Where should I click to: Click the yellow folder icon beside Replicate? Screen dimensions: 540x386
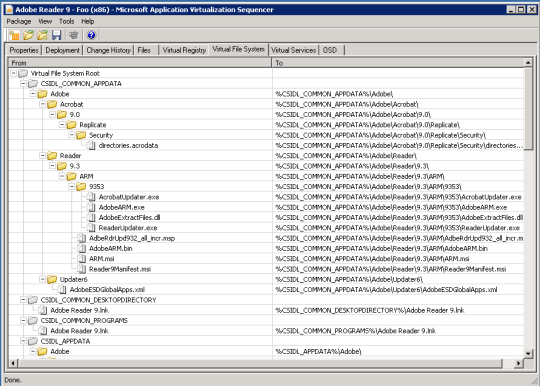click(x=71, y=125)
